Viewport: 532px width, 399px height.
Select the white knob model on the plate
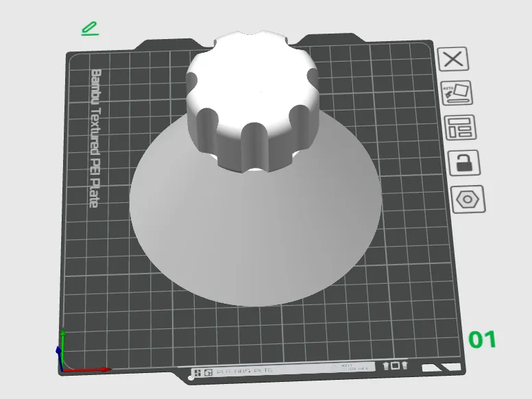[x=252, y=101]
